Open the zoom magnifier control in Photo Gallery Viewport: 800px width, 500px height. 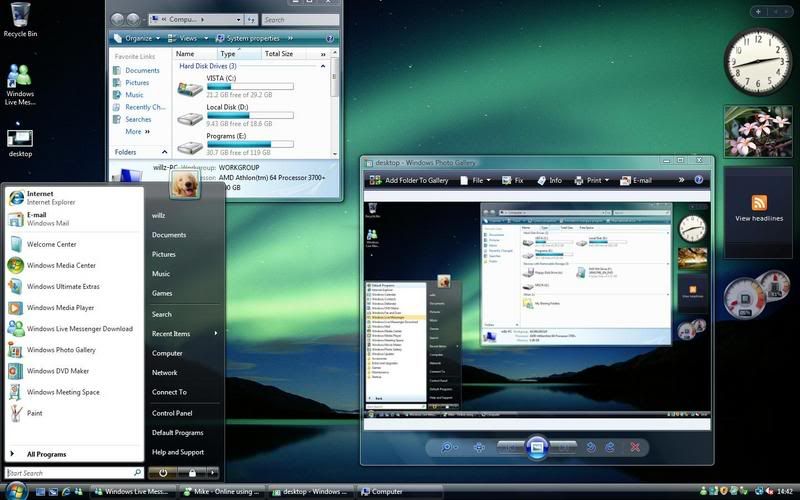click(448, 447)
